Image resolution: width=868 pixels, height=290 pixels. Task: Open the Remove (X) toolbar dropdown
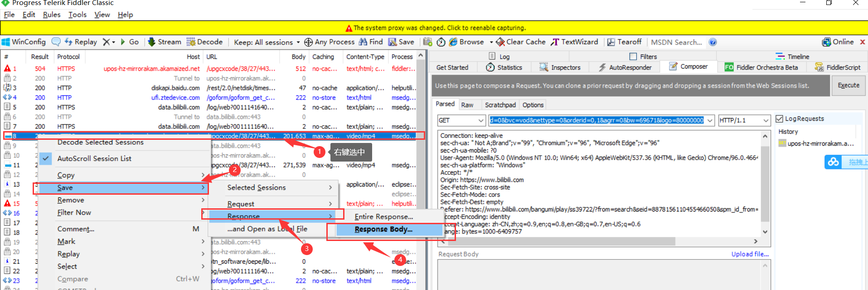pyautogui.click(x=109, y=42)
